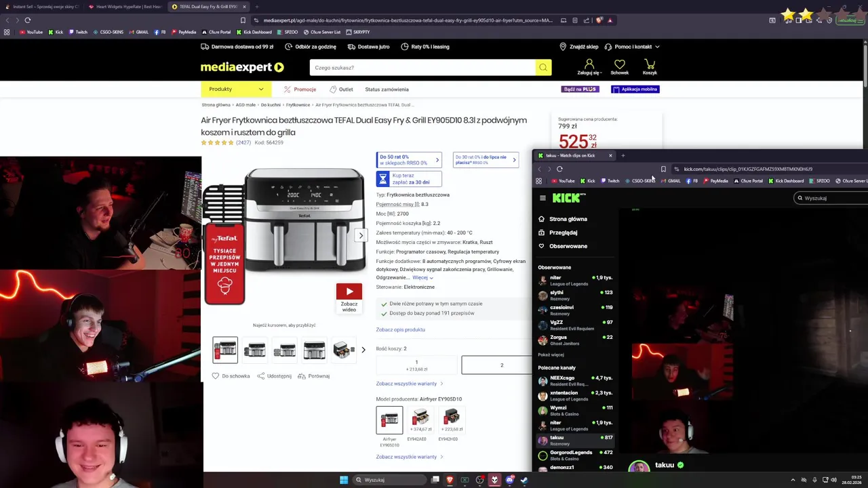Click in the Czego szukasz search field

[x=422, y=68]
